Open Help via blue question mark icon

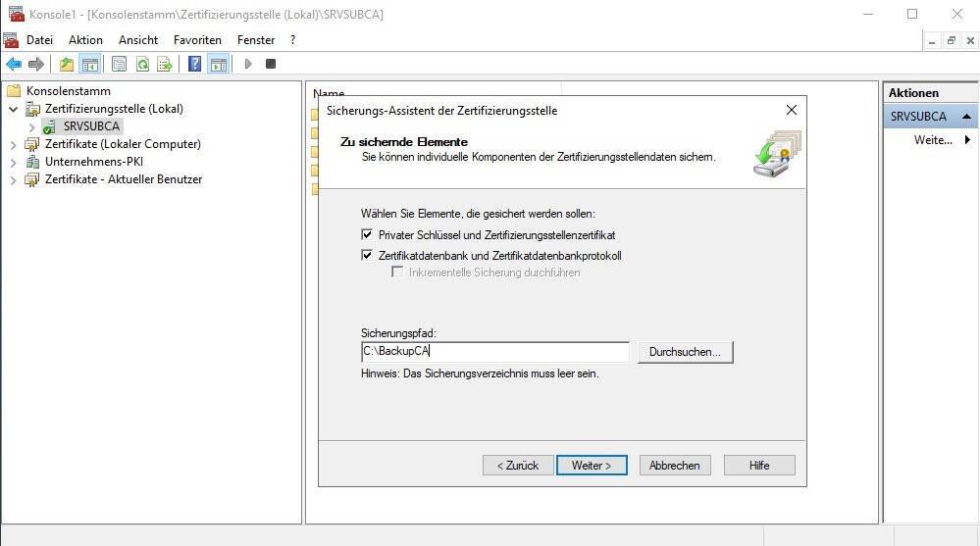194,64
